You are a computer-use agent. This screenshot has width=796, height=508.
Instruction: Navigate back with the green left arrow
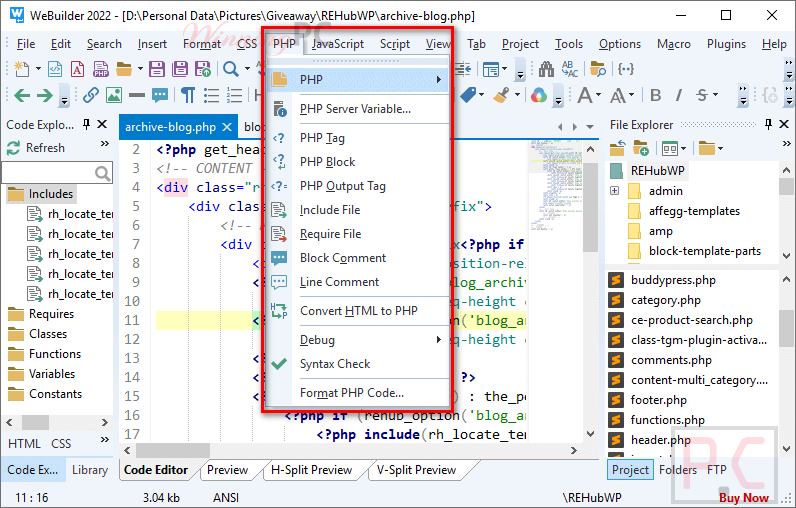pos(22,95)
